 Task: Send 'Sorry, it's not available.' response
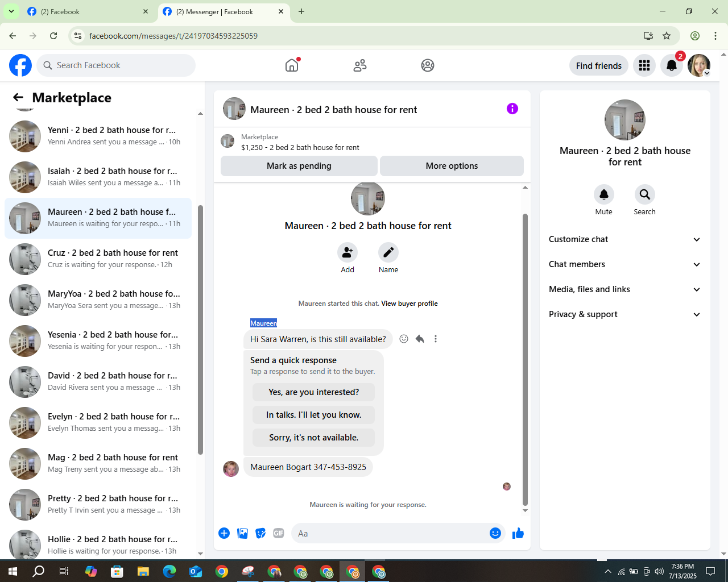coord(313,438)
